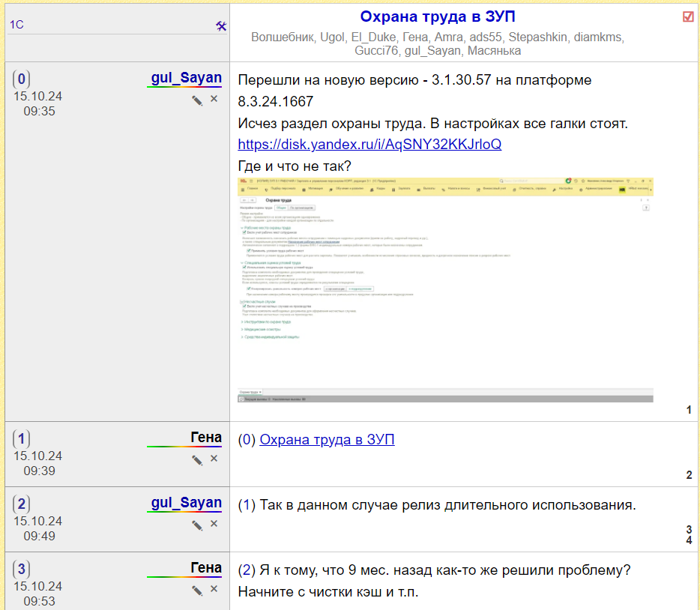
Task: Click the hammer and wrench tools icon
Action: 220,25
